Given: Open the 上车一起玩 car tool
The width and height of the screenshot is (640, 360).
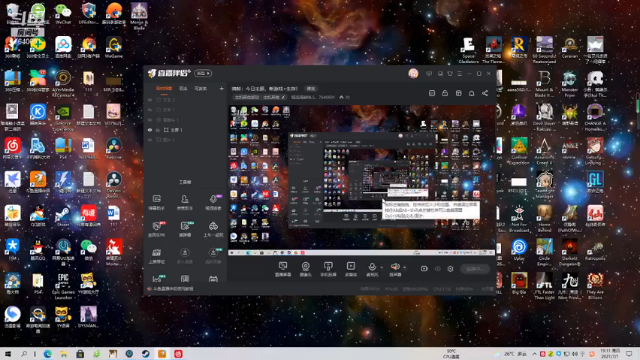Looking at the screenshot, I should coord(213,229).
